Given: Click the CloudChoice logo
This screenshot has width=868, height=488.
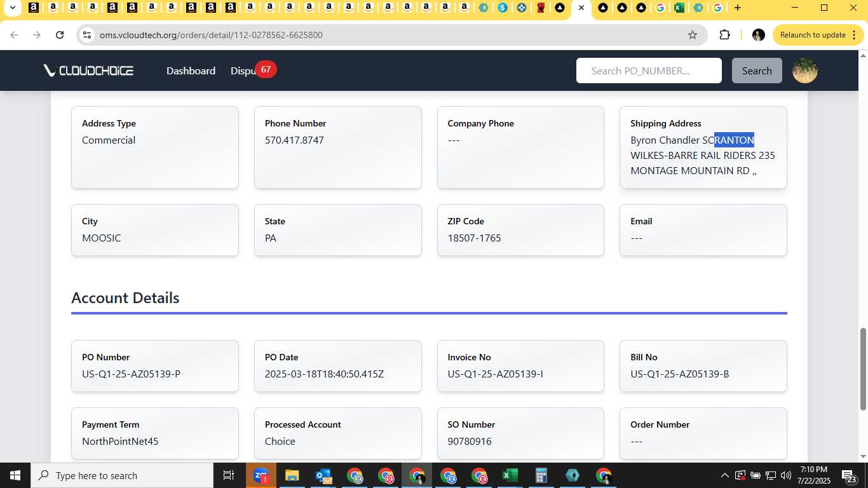Looking at the screenshot, I should pyautogui.click(x=88, y=71).
